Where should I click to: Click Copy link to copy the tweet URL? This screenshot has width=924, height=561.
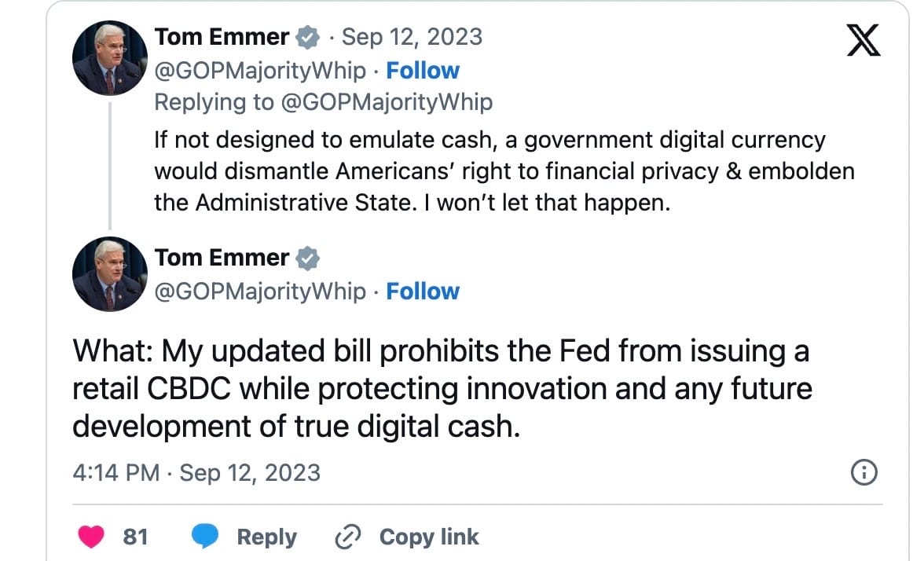click(429, 537)
